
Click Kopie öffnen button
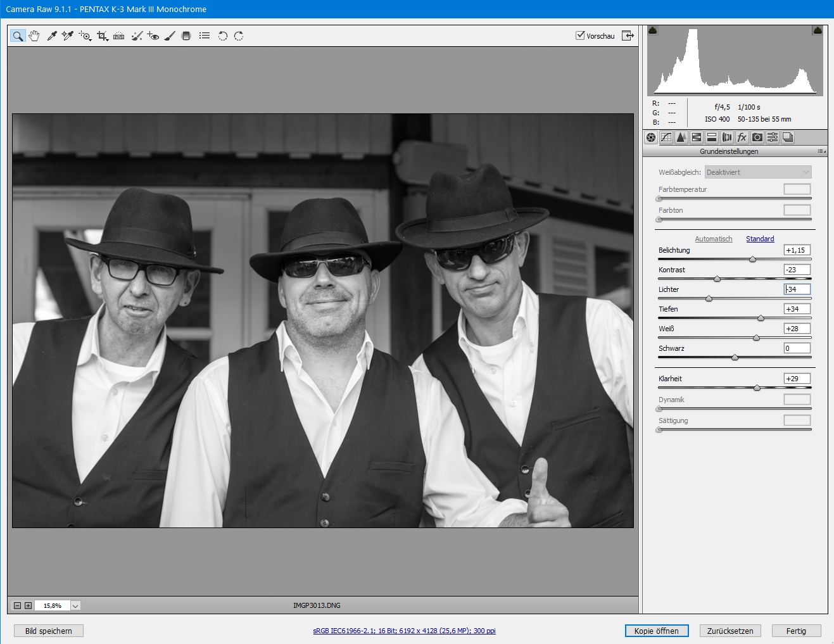coord(657,631)
